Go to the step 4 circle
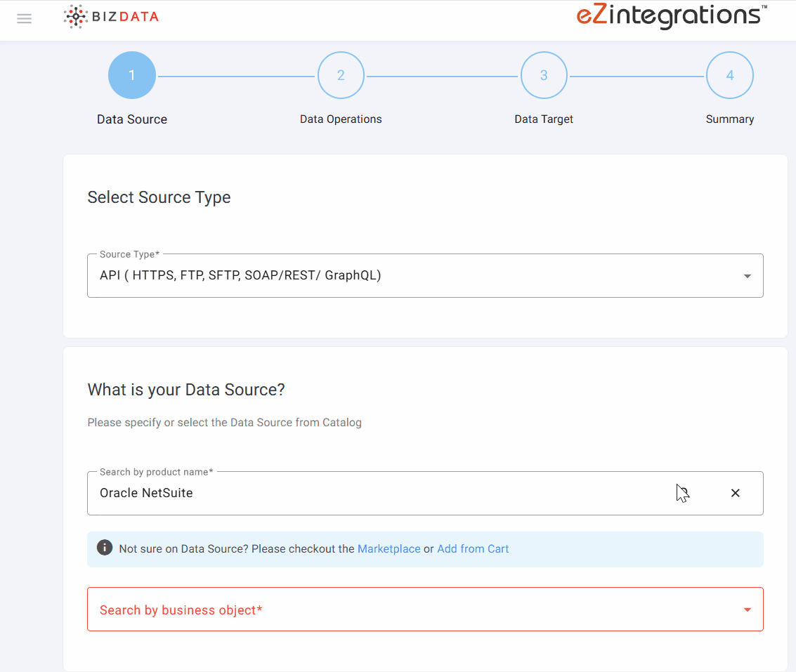 point(729,76)
